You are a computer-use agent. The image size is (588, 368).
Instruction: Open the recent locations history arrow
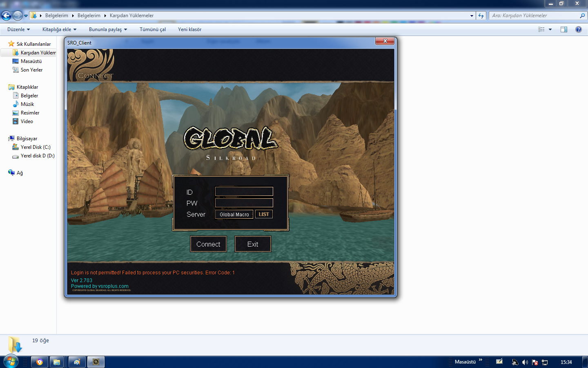tap(26, 16)
